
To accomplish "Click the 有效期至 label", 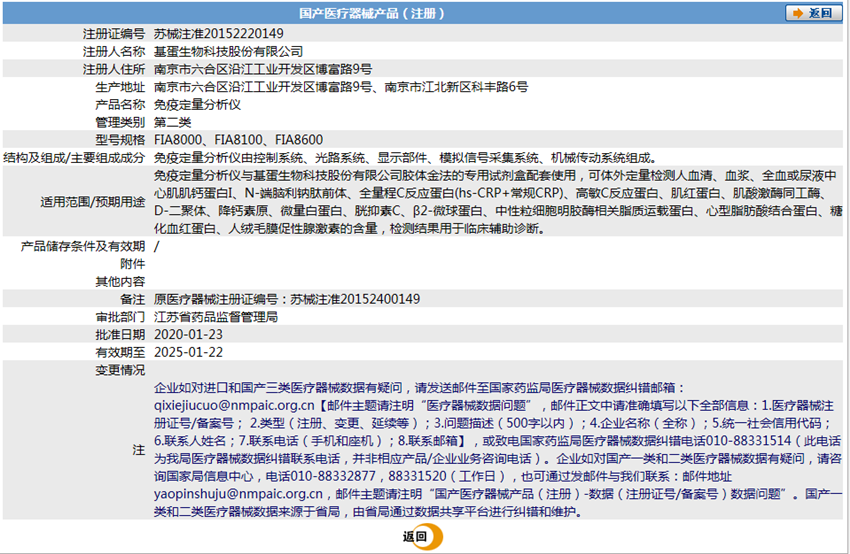I will point(120,352).
